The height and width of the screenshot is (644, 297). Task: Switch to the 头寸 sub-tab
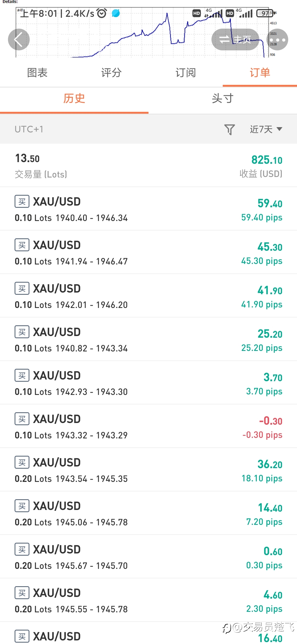[x=223, y=99]
